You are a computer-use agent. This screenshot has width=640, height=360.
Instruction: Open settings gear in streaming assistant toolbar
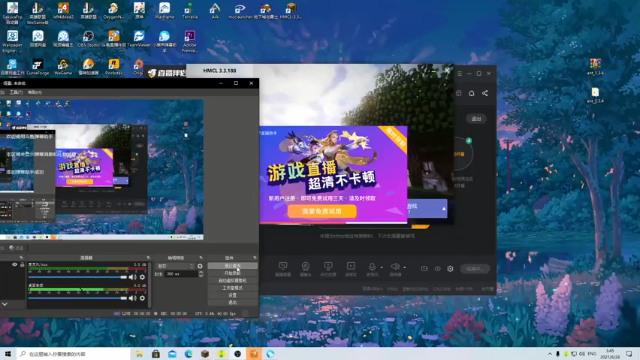tap(450, 269)
